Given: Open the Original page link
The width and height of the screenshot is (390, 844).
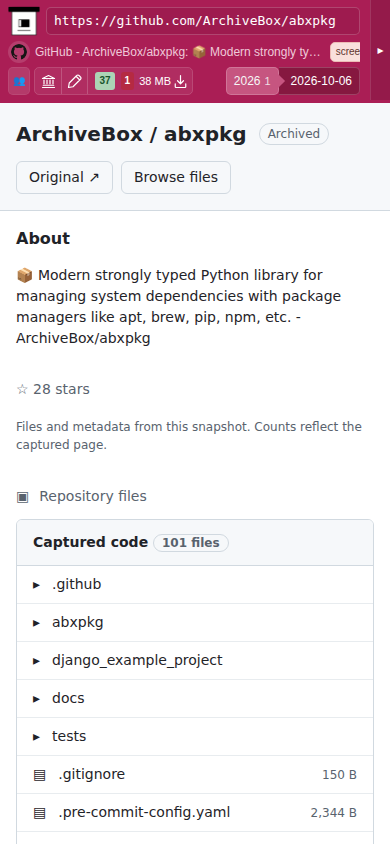Looking at the screenshot, I should point(65,178).
